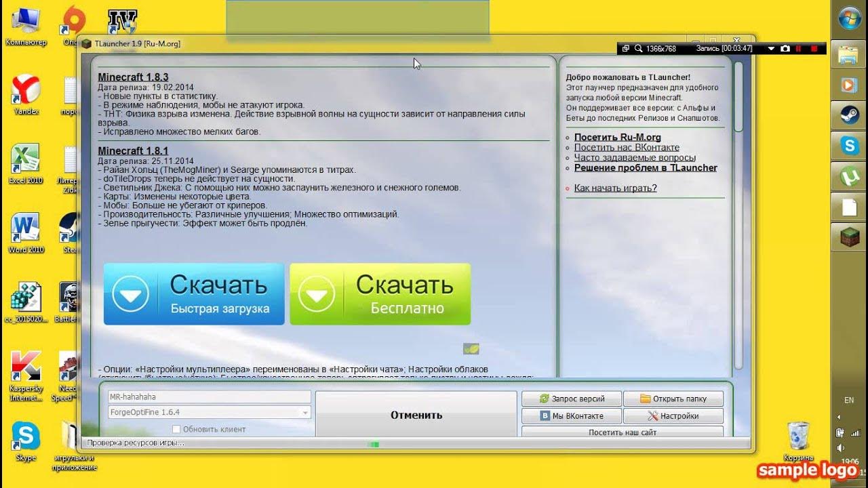This screenshot has width=868, height=488.
Task: Open the Как начать играть? link
Action: (x=616, y=188)
